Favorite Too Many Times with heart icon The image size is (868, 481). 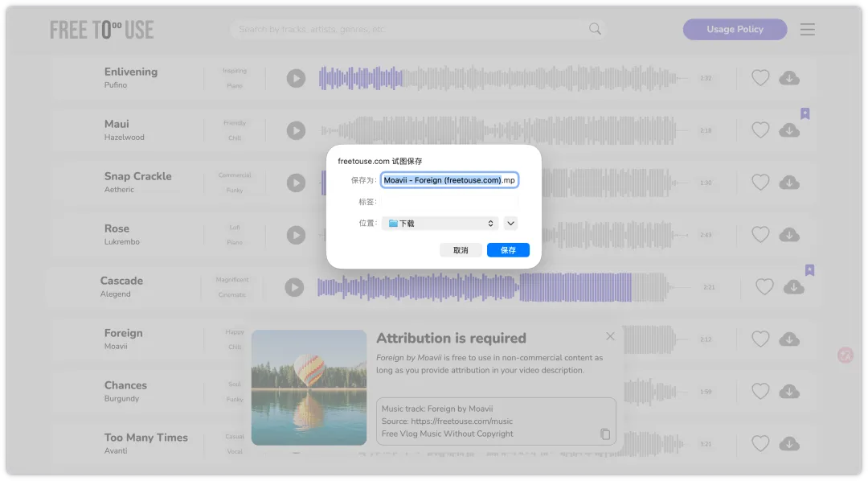point(760,443)
